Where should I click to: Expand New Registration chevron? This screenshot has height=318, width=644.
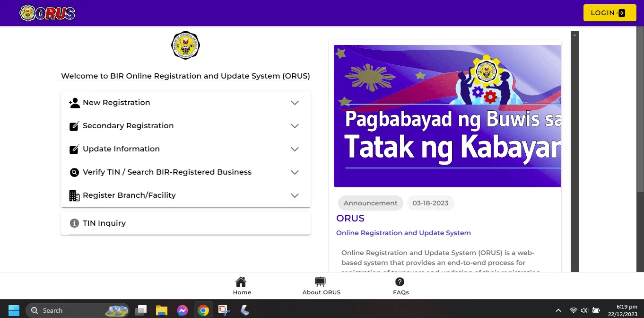coord(295,103)
